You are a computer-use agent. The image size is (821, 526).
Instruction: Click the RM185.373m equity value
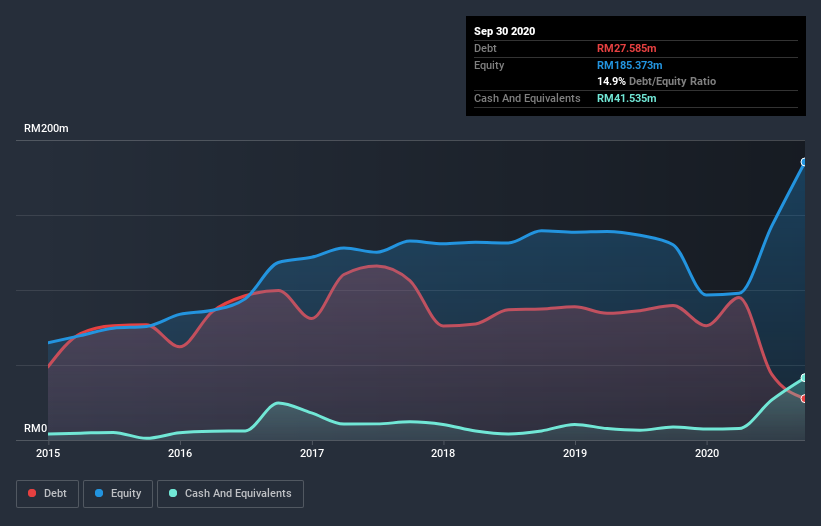click(x=629, y=65)
